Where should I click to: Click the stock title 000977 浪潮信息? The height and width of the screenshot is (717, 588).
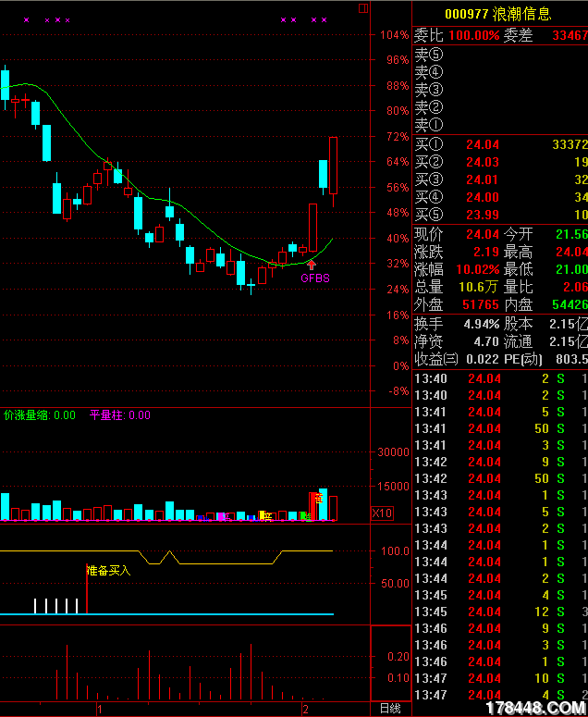(x=497, y=14)
